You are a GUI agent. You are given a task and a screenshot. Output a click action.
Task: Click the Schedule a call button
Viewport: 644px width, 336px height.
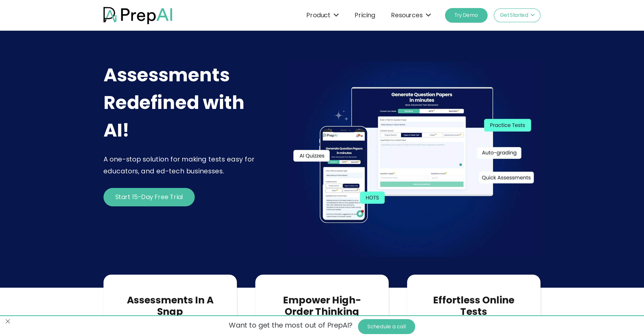pos(385,327)
